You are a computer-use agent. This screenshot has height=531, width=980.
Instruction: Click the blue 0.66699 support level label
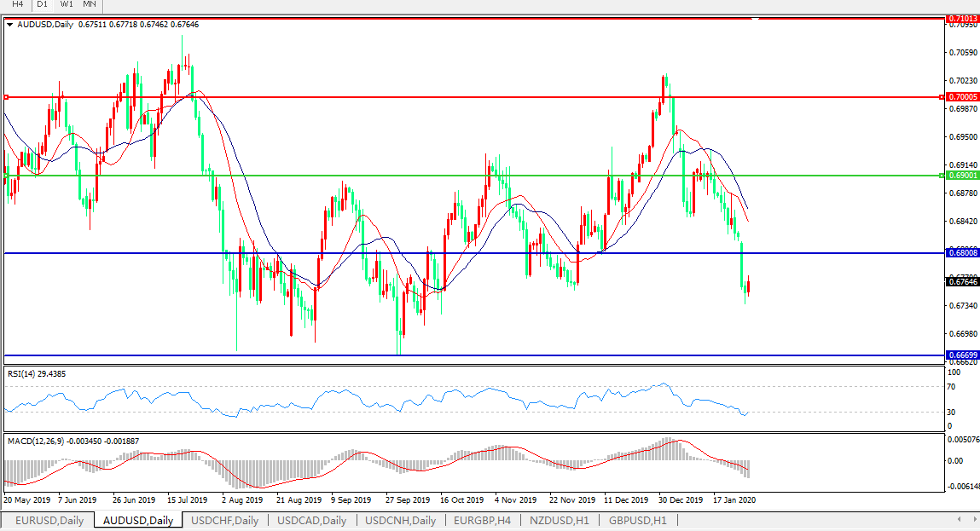pyautogui.click(x=963, y=354)
